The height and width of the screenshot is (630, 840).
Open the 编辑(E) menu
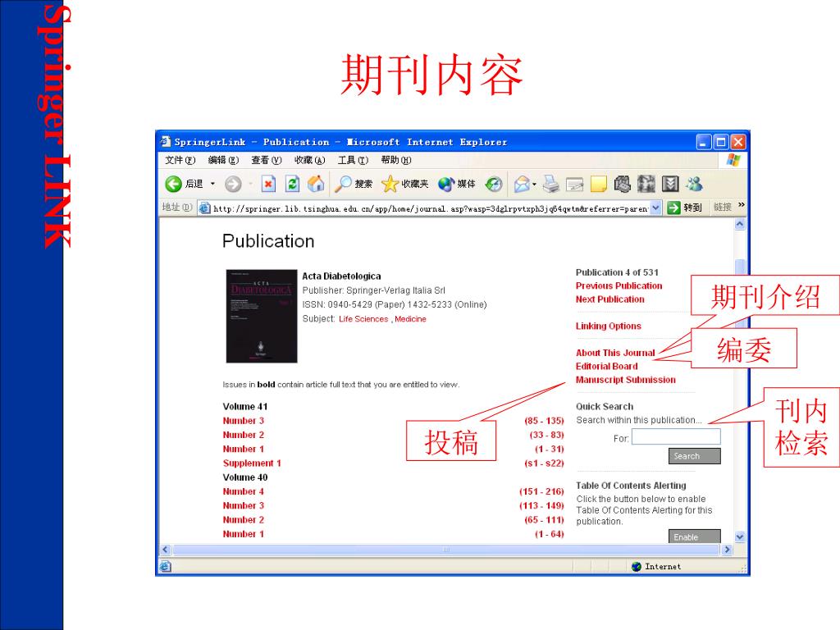click(x=223, y=160)
